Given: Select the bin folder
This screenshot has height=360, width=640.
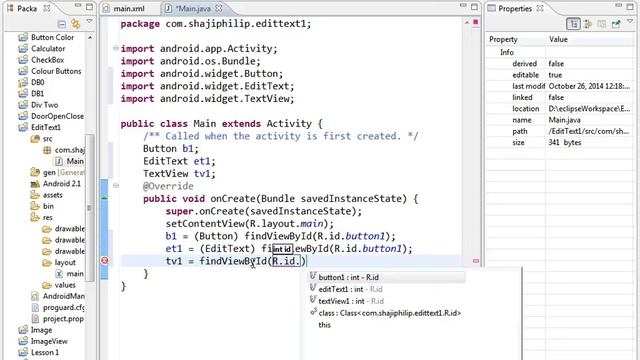Looking at the screenshot, I should pyautogui.click(x=48, y=206).
